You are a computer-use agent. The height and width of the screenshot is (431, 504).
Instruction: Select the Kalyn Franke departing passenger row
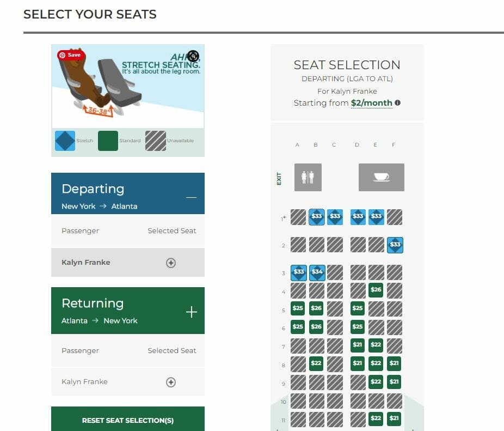pos(128,262)
